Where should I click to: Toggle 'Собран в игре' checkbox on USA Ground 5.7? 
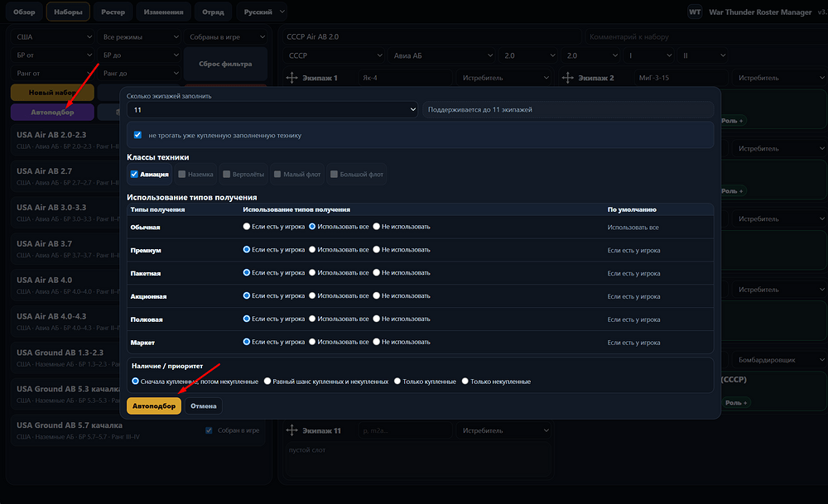209,430
